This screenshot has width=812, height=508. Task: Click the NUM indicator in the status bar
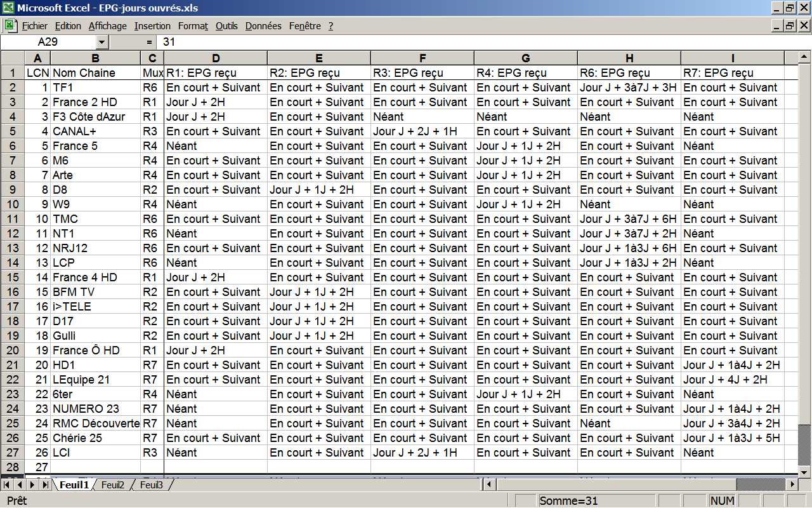[x=723, y=501]
